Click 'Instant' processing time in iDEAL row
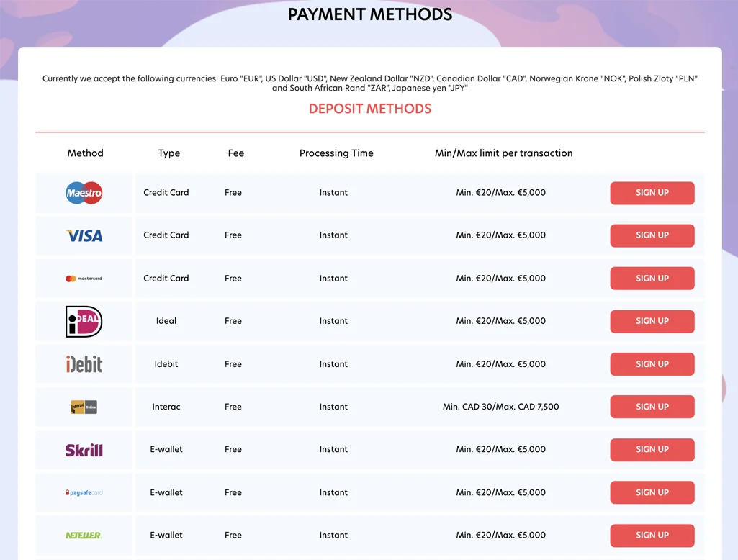This screenshot has height=560, width=738. (333, 321)
